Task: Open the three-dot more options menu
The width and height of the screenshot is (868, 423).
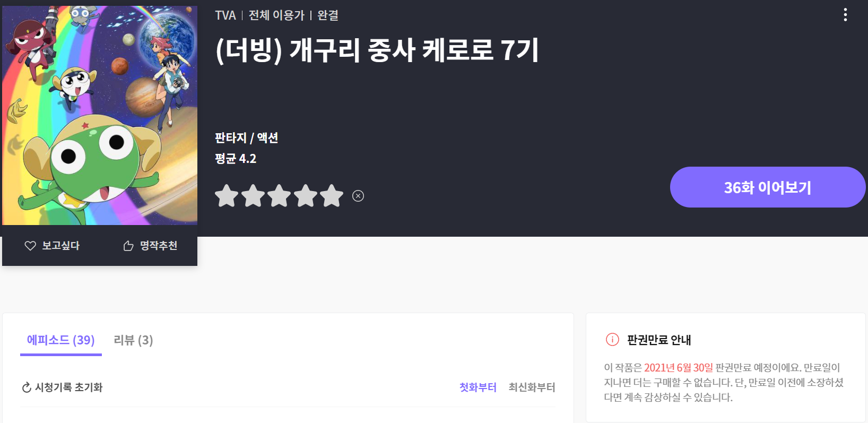Action: [845, 15]
